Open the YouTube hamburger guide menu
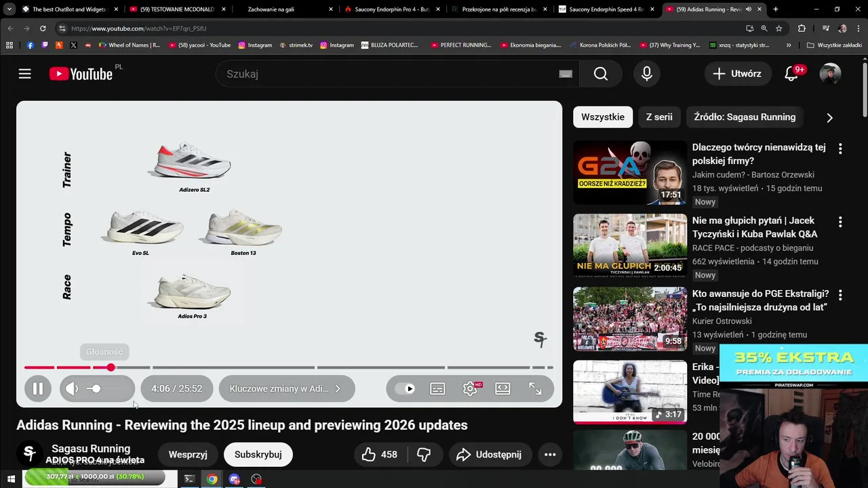The height and width of the screenshot is (488, 868). [x=25, y=74]
